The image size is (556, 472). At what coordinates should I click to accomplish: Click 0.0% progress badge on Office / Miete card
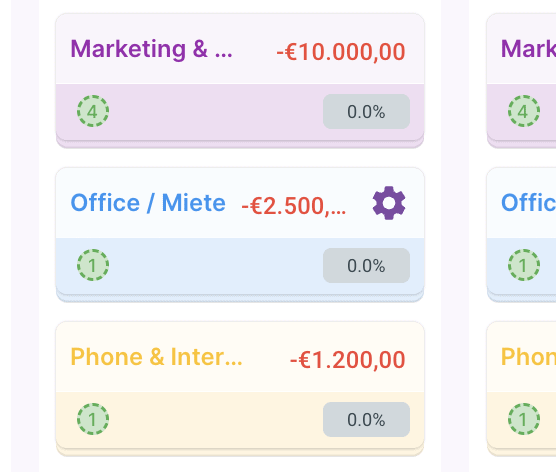coord(366,265)
